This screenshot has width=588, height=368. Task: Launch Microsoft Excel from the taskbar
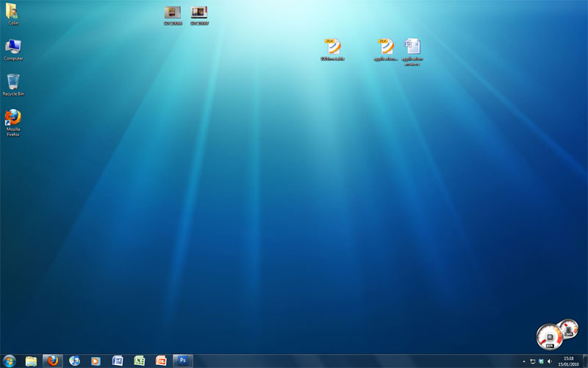click(139, 361)
